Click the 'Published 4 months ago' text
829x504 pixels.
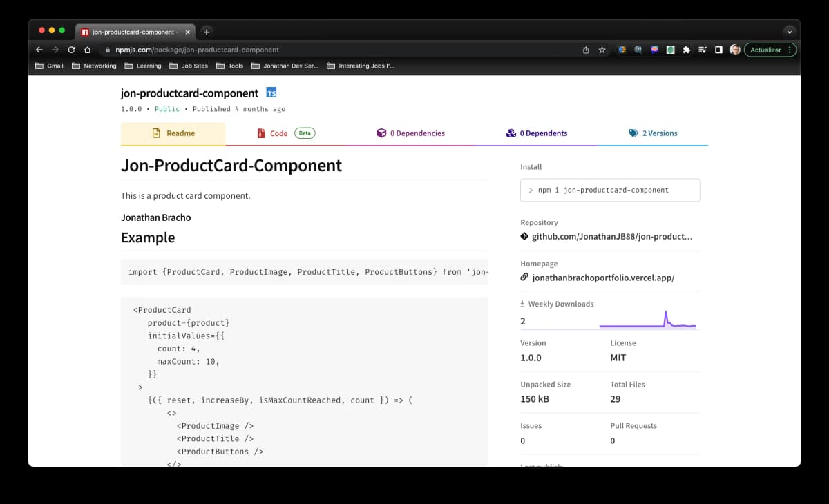click(x=239, y=109)
